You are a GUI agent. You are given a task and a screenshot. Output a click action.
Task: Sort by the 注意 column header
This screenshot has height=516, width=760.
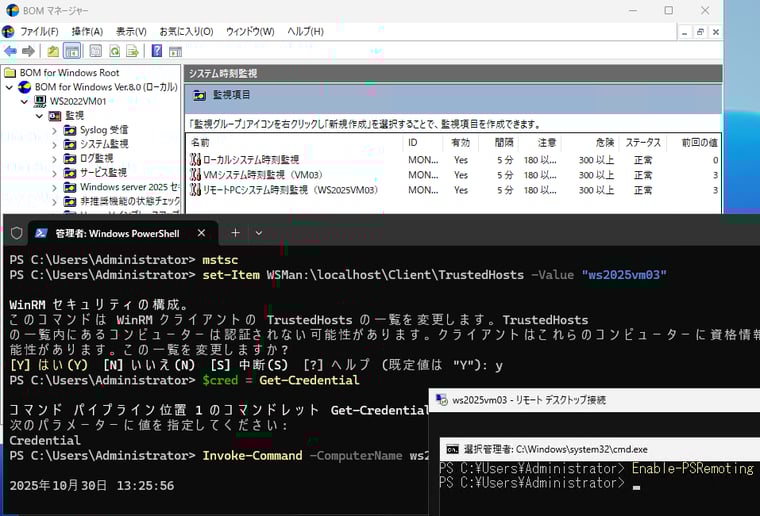[540, 142]
